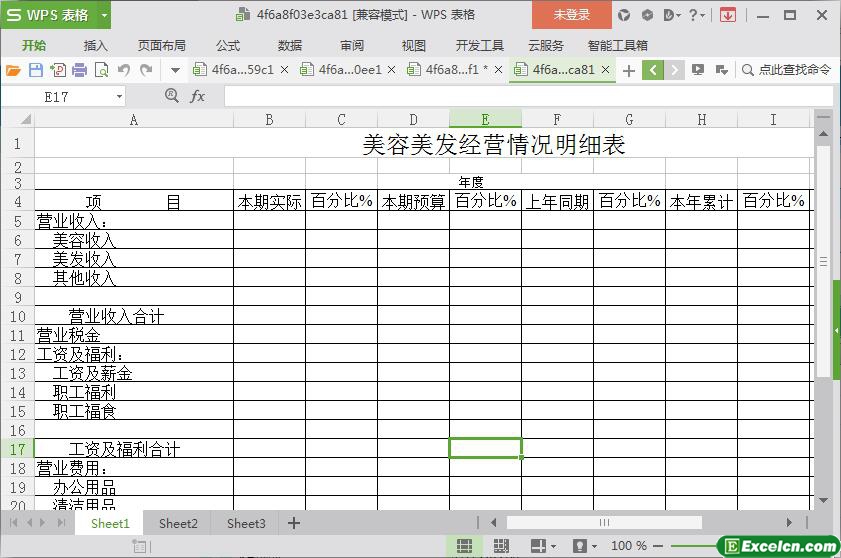This screenshot has width=841, height=558.
Task: Open the Name Box dropdown next to E17
Action: [x=119, y=97]
